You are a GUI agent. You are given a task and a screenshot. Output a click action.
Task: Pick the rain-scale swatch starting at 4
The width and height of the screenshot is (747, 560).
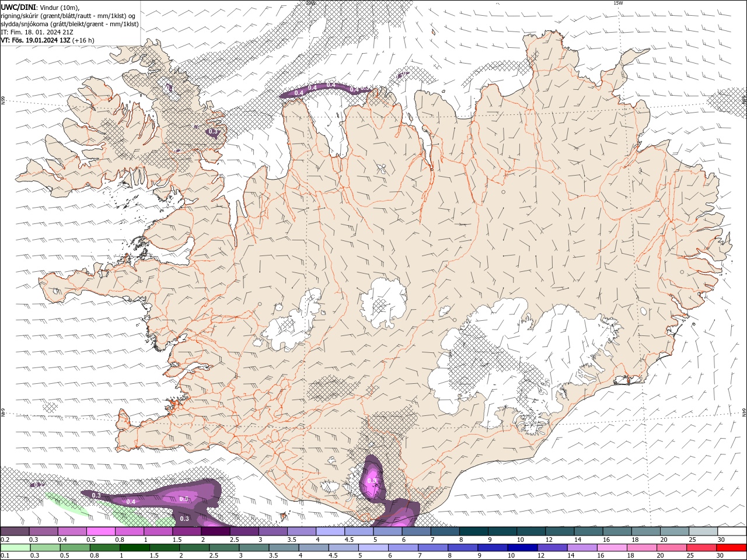(x=313, y=548)
